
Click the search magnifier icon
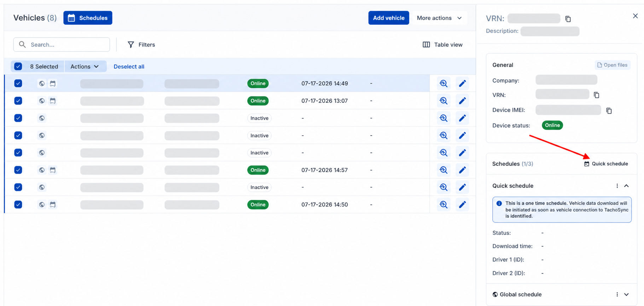tap(22, 45)
